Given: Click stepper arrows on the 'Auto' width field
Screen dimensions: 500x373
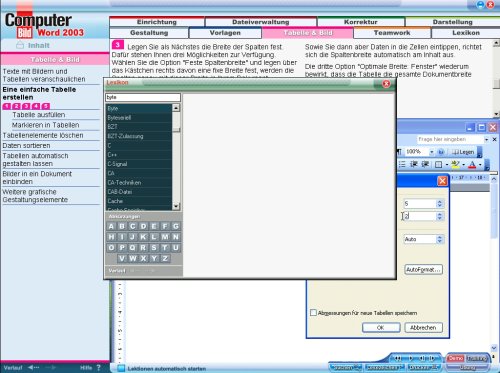Looking at the screenshot, I should [x=440, y=239].
